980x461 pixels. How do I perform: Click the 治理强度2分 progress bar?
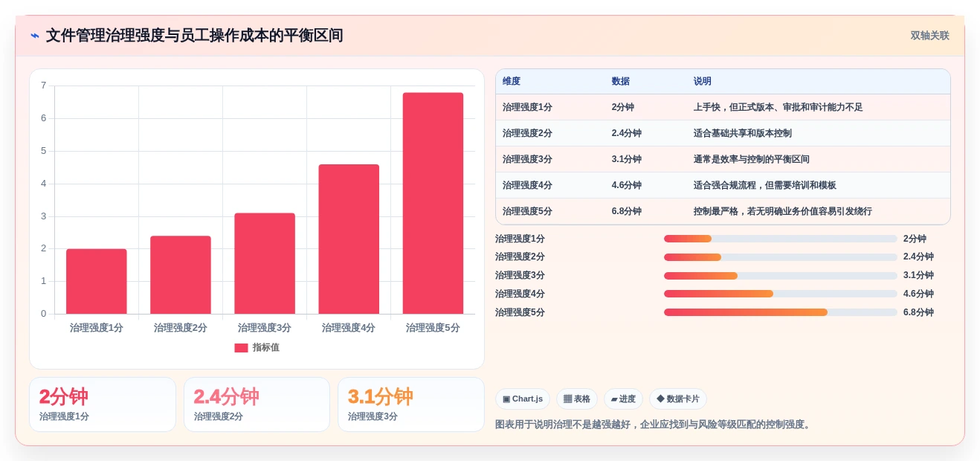coord(781,257)
